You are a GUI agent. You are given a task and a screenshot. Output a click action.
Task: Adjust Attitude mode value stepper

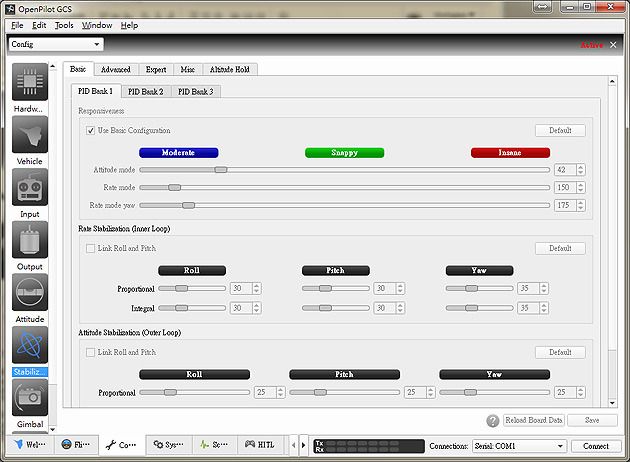click(x=581, y=170)
